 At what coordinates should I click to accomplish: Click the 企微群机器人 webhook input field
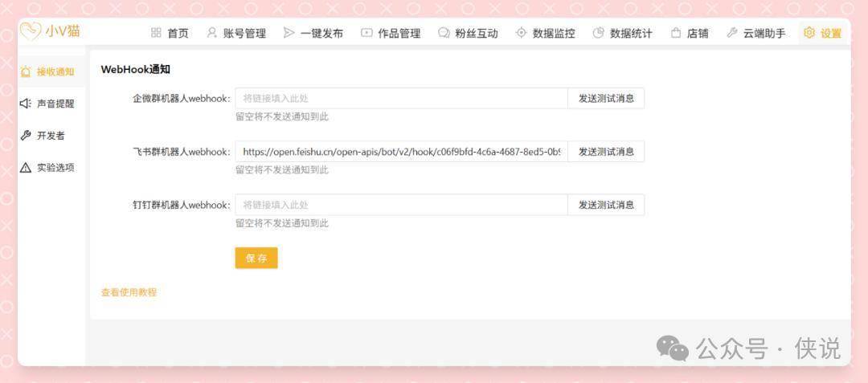coord(401,98)
